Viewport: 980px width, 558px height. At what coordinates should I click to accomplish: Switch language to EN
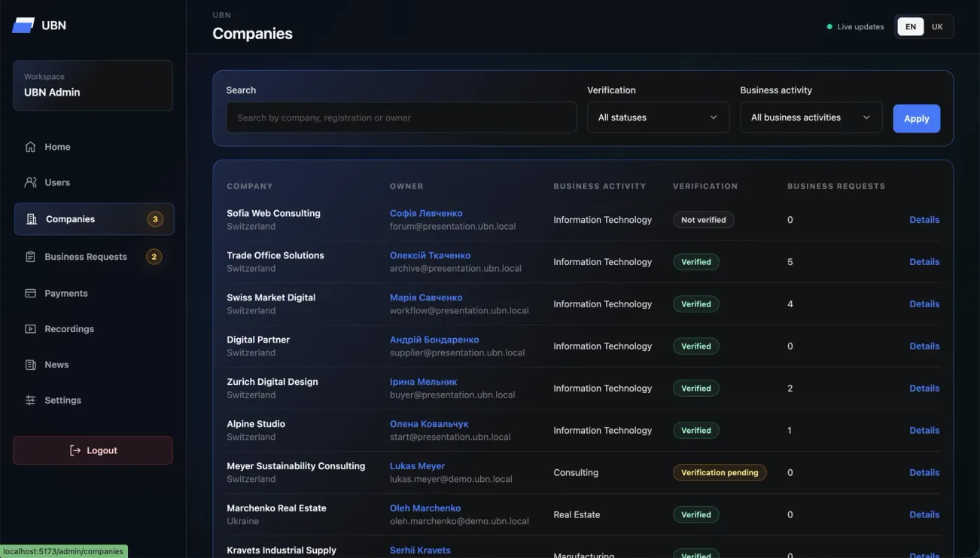click(910, 26)
